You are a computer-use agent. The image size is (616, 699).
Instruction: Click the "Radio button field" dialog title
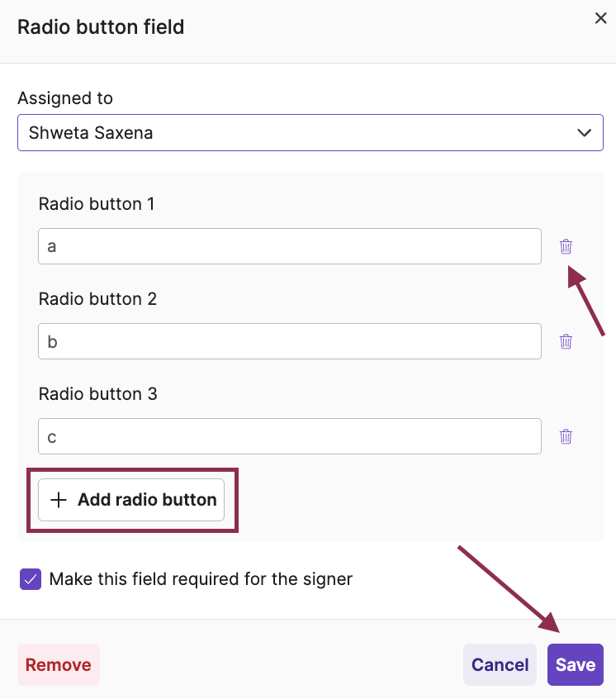pyautogui.click(x=101, y=27)
